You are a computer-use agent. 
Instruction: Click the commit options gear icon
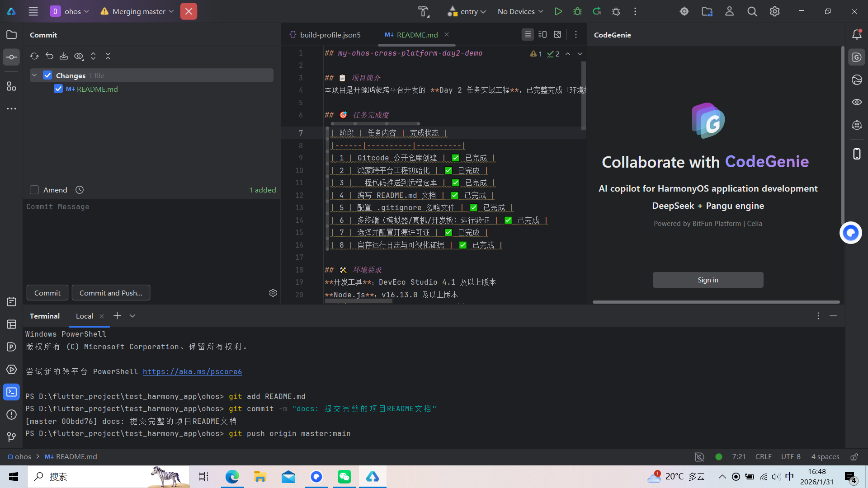coord(273,293)
